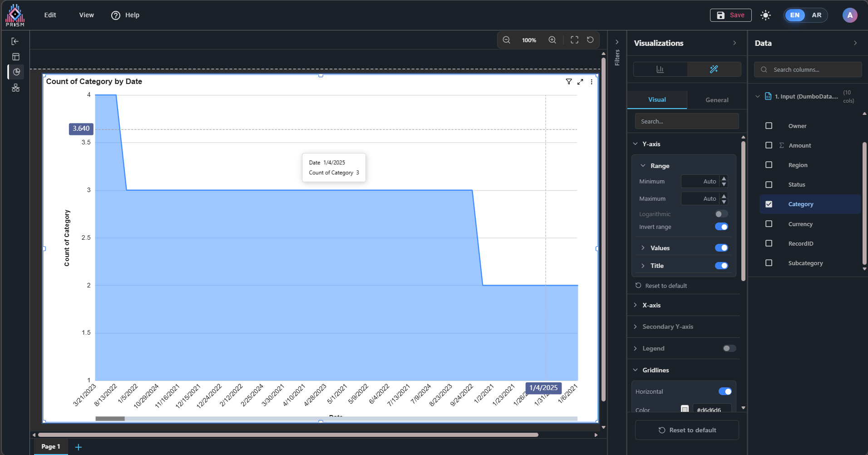Click the fit-to-screen icon in zoom toolbar
The width and height of the screenshot is (868, 455).
(x=574, y=40)
